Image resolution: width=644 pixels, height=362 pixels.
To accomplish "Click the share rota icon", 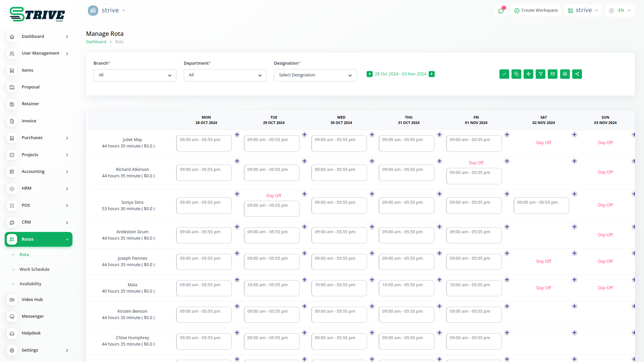I will [577, 74].
